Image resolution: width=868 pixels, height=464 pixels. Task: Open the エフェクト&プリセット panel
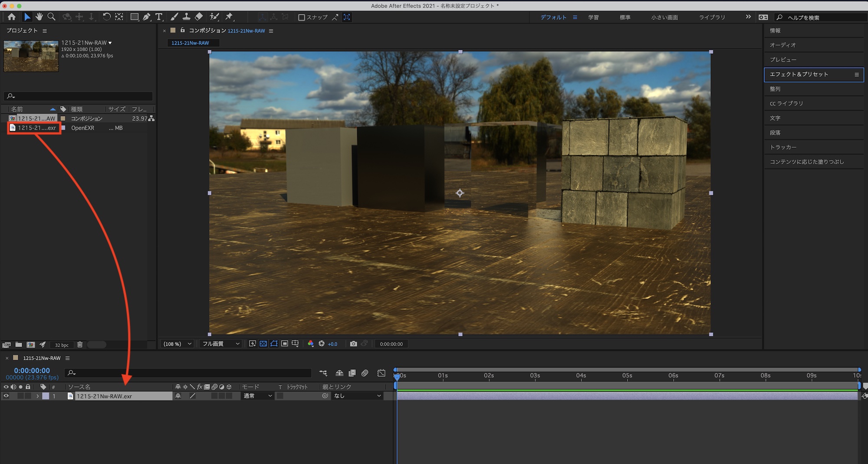pyautogui.click(x=799, y=74)
